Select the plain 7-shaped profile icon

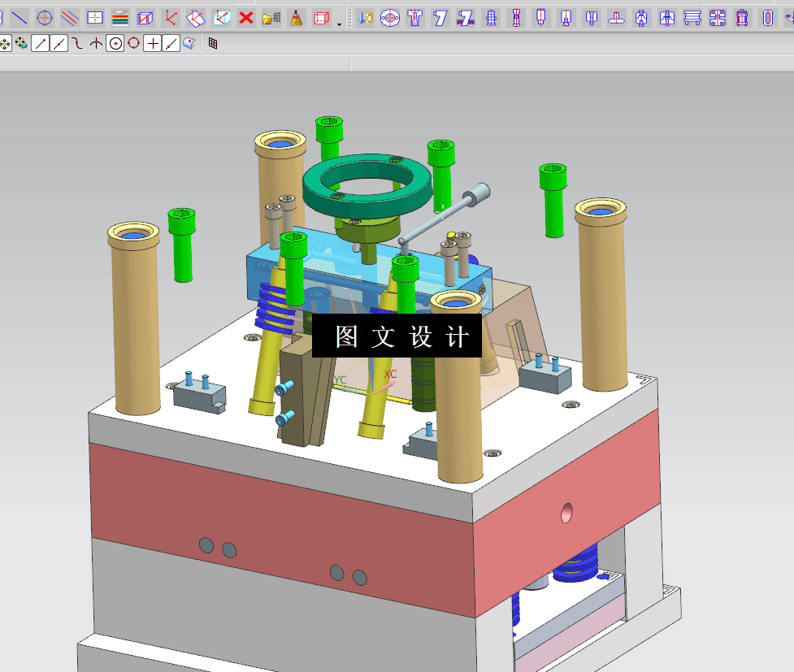440,18
